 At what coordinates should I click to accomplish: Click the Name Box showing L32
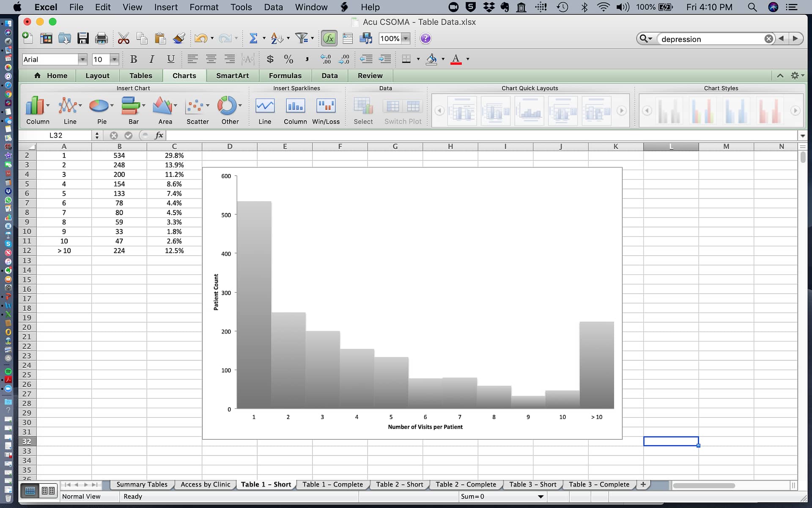(56, 135)
